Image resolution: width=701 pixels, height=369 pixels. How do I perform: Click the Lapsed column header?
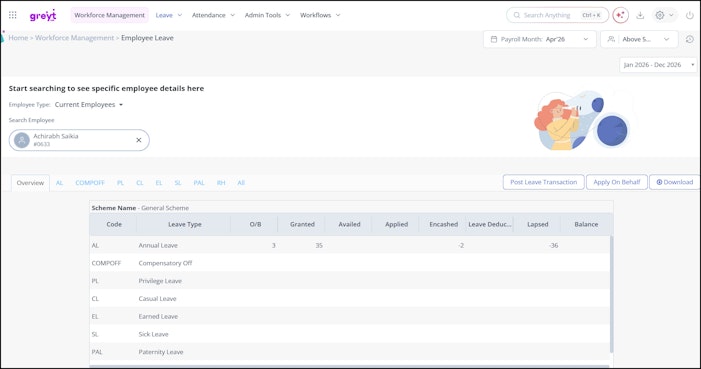[x=537, y=225]
